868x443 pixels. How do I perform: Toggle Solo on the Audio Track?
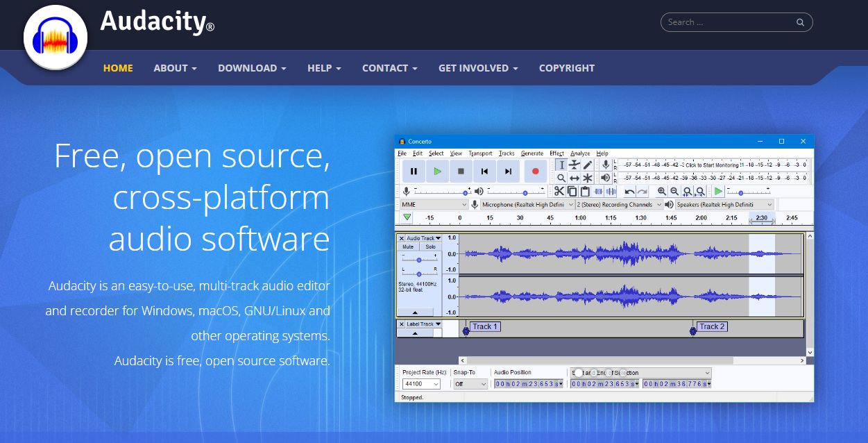pos(431,247)
